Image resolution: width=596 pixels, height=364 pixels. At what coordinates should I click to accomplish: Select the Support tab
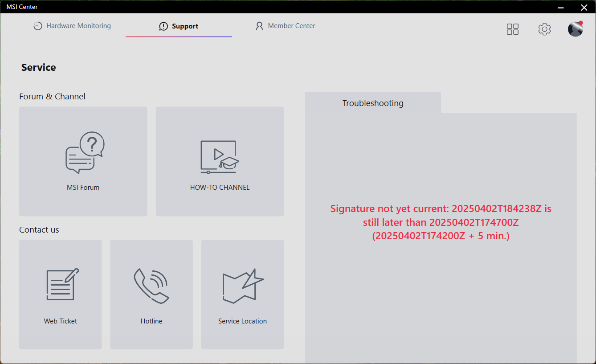tap(179, 26)
